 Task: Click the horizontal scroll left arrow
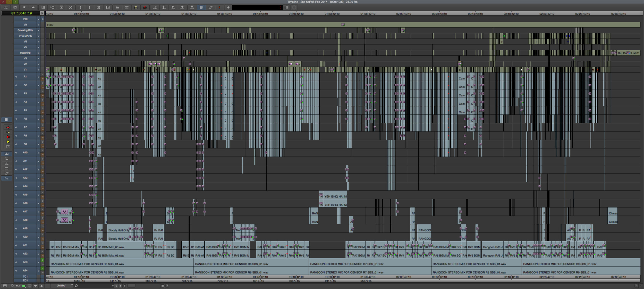167,286
